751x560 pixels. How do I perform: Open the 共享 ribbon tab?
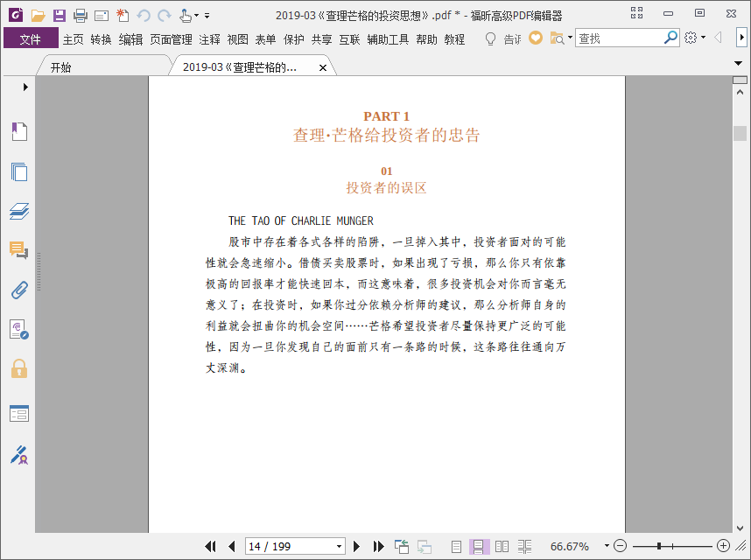coord(321,39)
